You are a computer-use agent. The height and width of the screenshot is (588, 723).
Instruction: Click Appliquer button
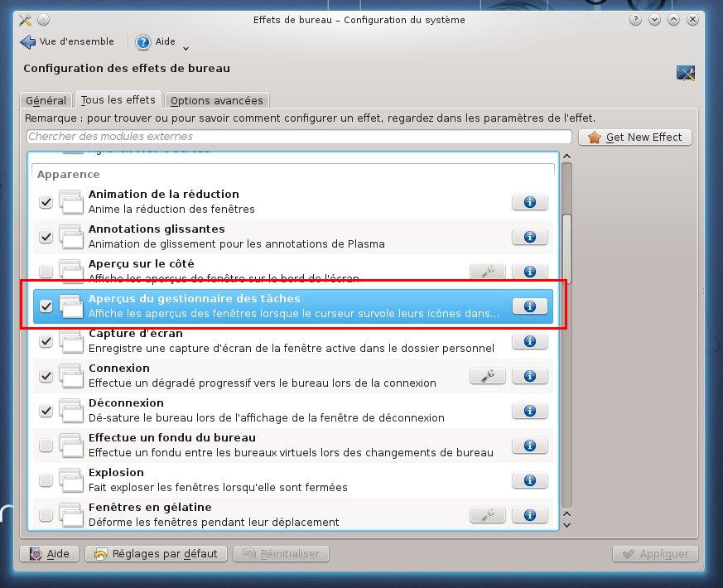click(655, 553)
